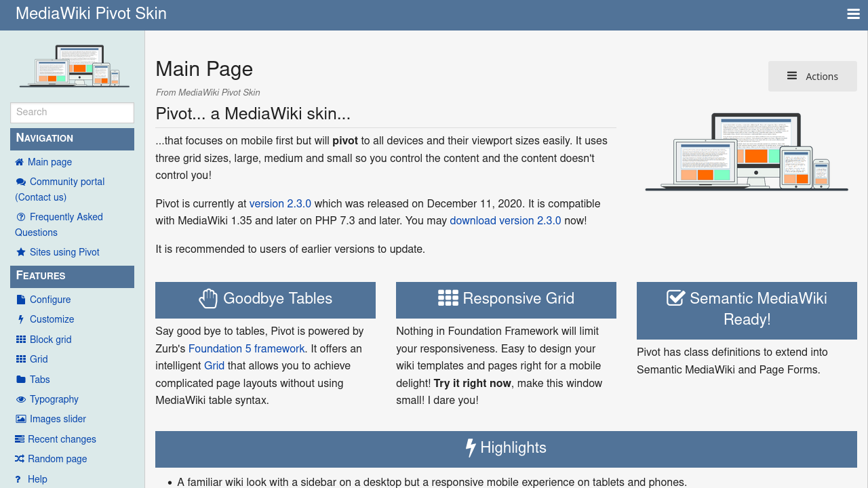
Task: Open the Images slider sidebar link
Action: coord(58,419)
